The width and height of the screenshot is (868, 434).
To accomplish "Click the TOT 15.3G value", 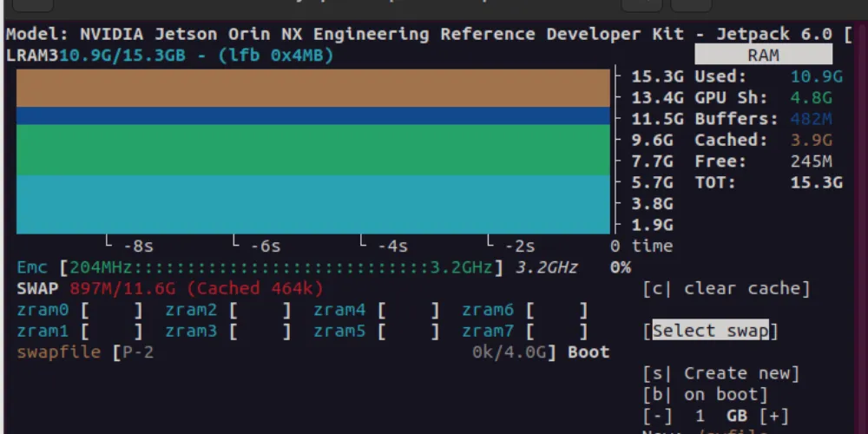I will (x=817, y=182).
